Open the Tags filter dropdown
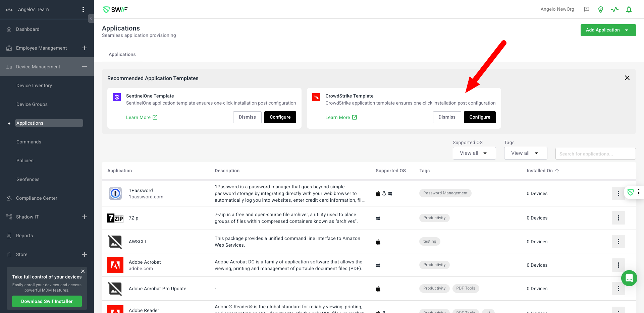 (525, 153)
